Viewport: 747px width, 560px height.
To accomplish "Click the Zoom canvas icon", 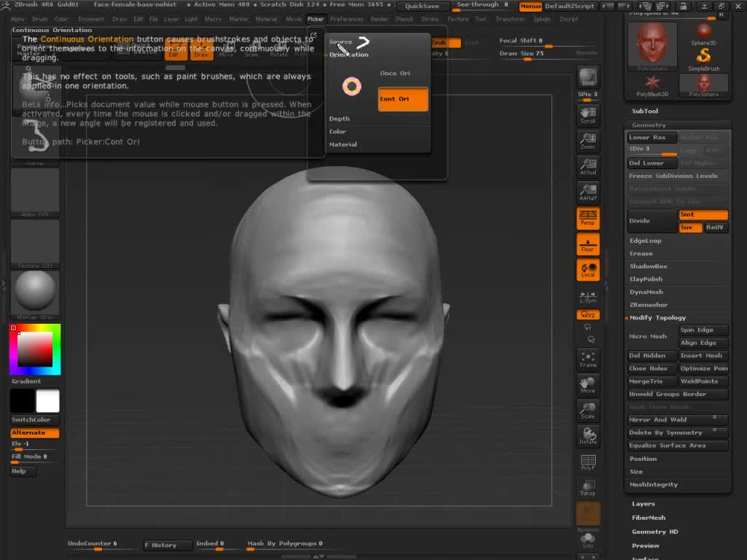I will (587, 141).
